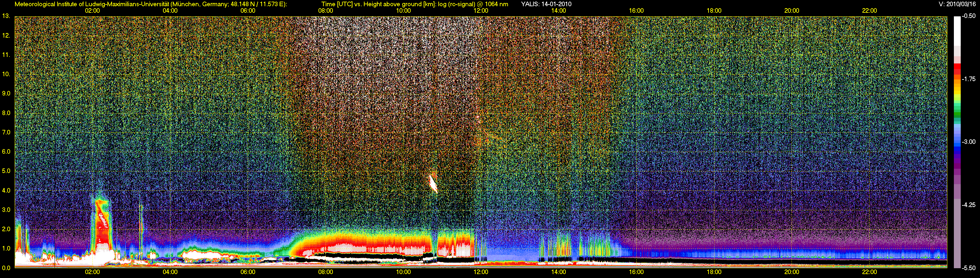980x278 pixels.
Task: Click '04:00' on the top time axis
Action: click(x=170, y=11)
